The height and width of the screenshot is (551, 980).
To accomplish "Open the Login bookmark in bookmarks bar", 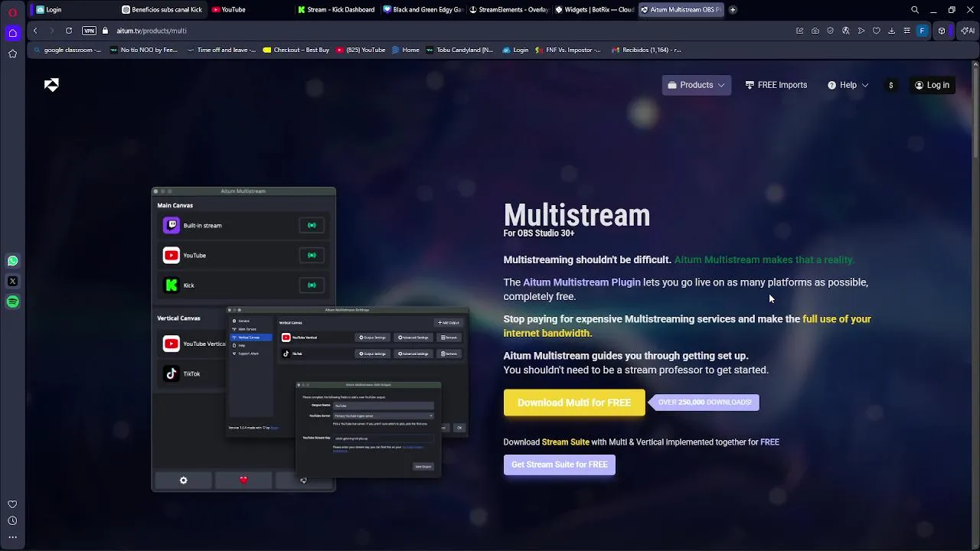I will click(x=515, y=50).
